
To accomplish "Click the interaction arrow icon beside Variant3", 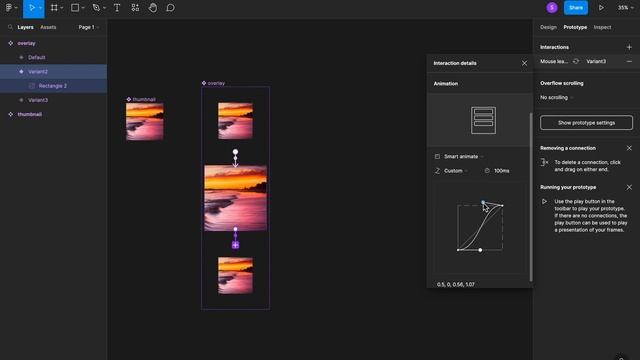I will click(576, 62).
